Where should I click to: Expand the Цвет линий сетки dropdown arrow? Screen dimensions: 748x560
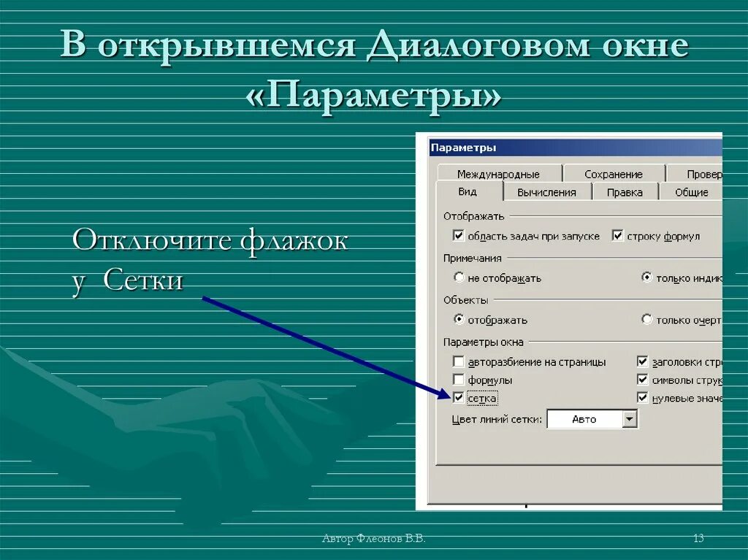coord(630,419)
